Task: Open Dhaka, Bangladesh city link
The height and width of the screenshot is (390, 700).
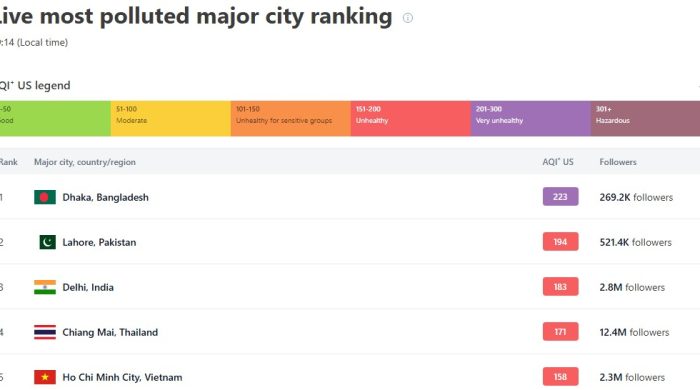Action: 105,197
